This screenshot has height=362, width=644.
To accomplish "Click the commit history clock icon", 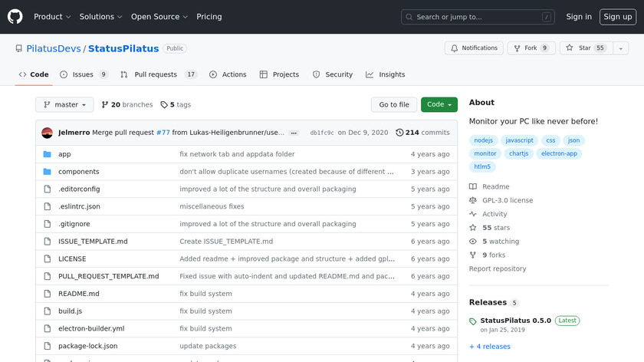I will tap(399, 133).
